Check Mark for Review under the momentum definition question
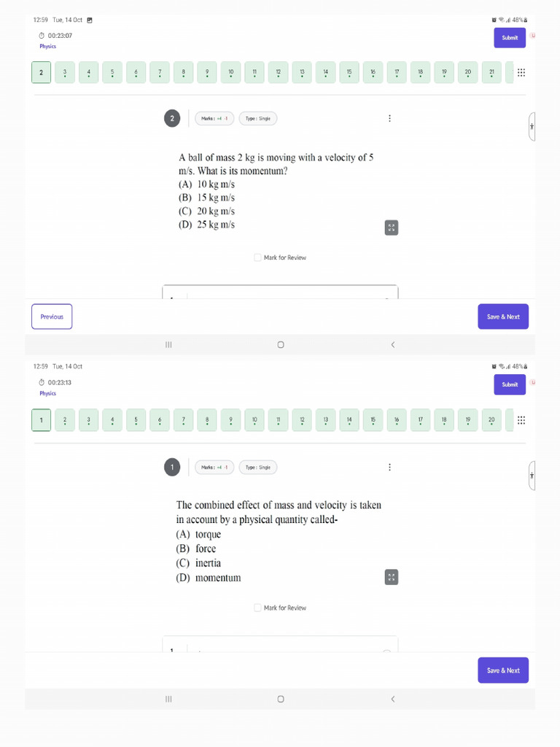Screen dimensions: 560x747 coord(257,608)
